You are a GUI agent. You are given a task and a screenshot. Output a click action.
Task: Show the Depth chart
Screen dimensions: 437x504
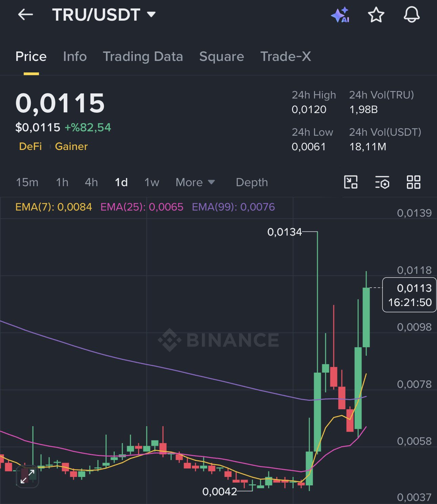point(252,182)
